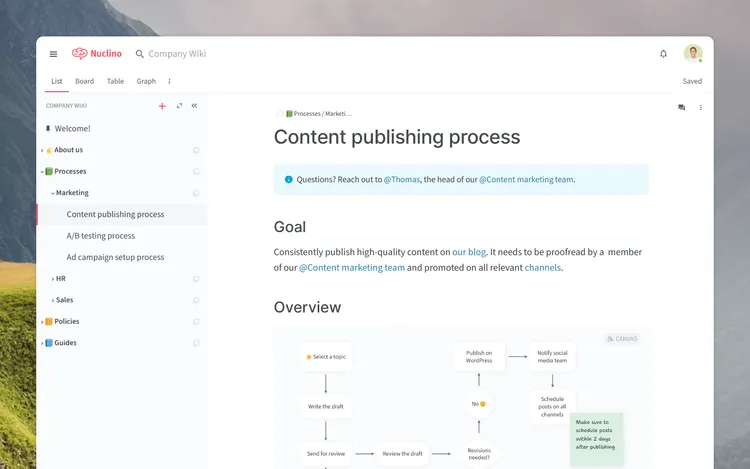Image resolution: width=750 pixels, height=469 pixels.
Task: Click the COMPANY WIKI sidebar header
Action: (x=66, y=106)
